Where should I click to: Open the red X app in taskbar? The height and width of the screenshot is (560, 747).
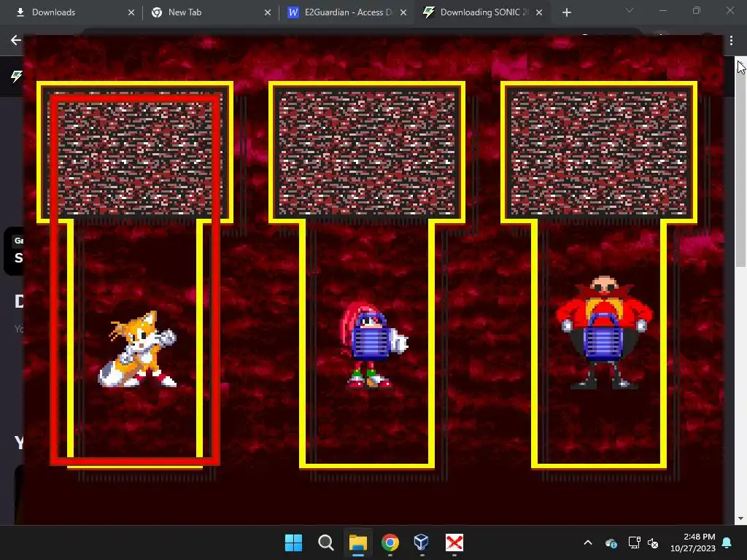point(454,542)
